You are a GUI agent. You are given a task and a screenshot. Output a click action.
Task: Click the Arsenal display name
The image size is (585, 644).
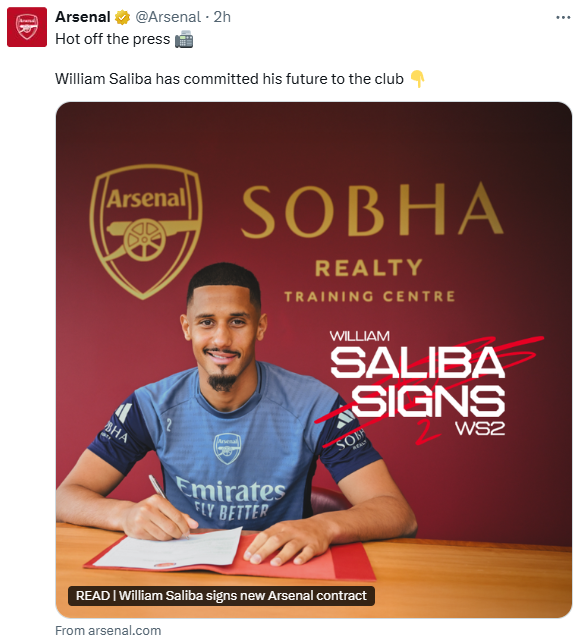pyautogui.click(x=83, y=17)
